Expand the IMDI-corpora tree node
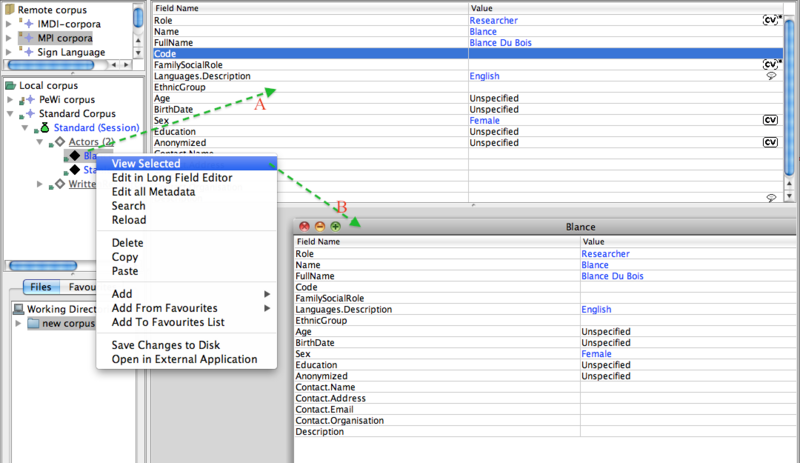Screen dimensions: 800x463 pos(9,23)
